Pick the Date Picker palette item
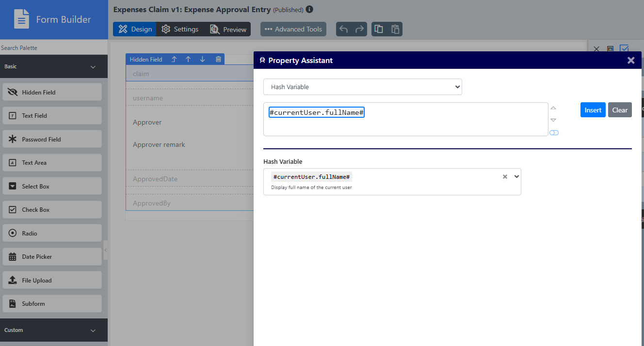Viewport: 644px width, 346px height. pos(52,257)
